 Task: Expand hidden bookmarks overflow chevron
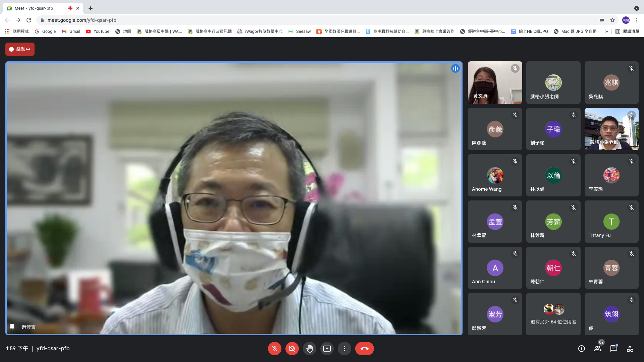(606, 32)
